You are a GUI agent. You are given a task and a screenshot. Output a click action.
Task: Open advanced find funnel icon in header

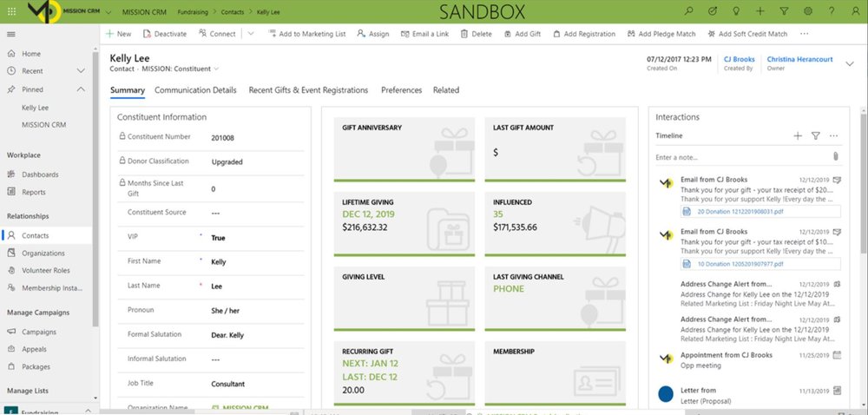point(784,11)
